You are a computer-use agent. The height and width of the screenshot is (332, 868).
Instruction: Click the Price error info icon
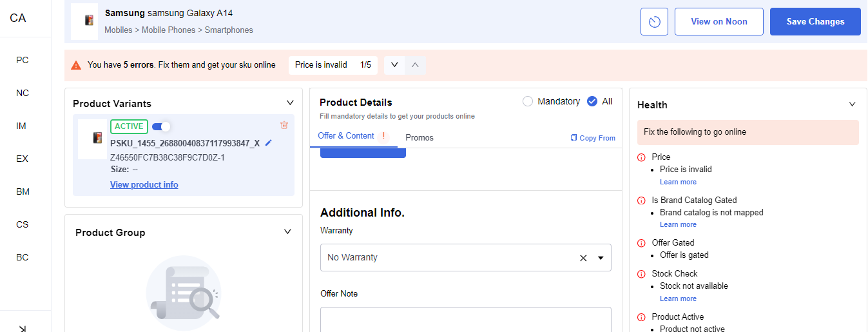point(641,157)
